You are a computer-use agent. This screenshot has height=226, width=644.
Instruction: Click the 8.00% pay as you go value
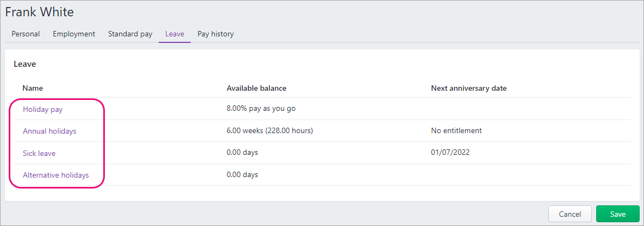coord(261,109)
